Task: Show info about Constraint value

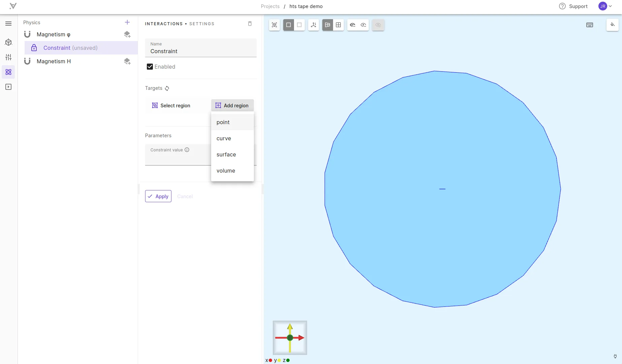Action: pyautogui.click(x=187, y=150)
